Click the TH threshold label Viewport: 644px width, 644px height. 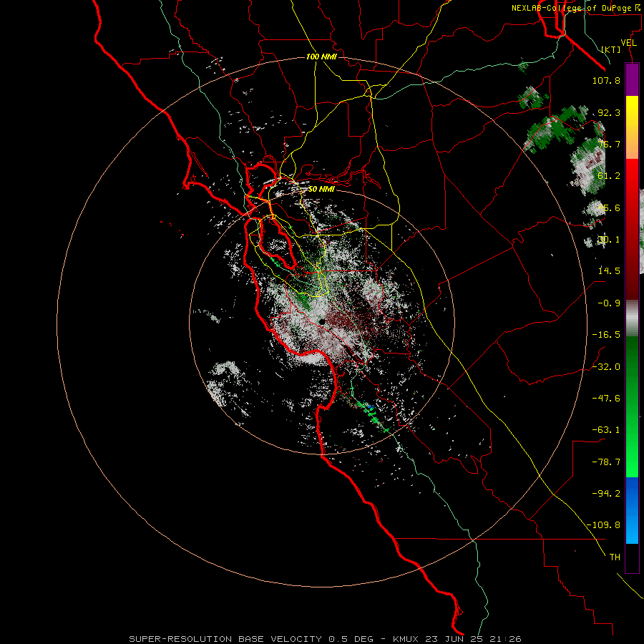click(615, 557)
